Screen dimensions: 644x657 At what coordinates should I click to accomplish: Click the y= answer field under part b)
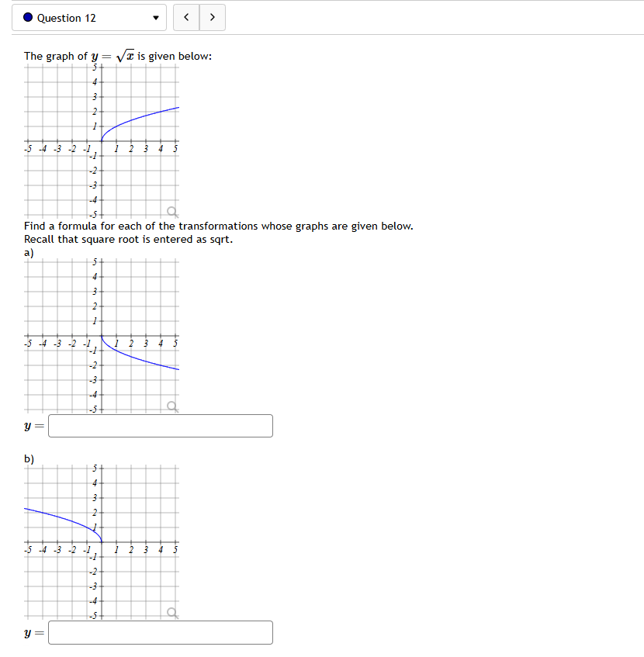[160, 632]
